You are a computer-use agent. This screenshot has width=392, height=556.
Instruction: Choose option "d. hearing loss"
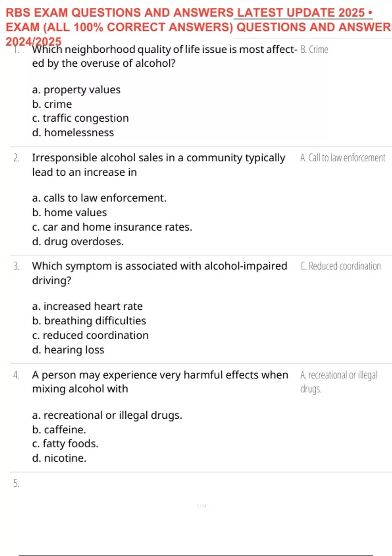coord(68,350)
